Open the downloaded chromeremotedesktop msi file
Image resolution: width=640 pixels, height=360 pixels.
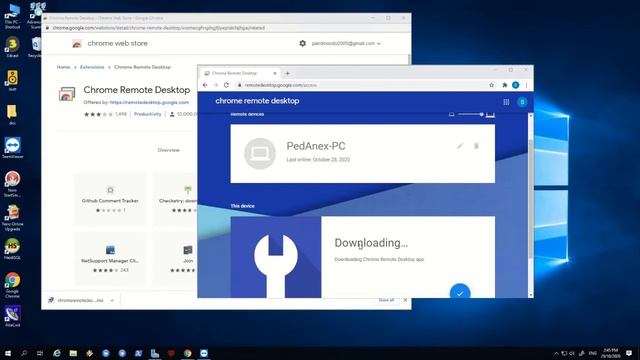tap(76, 300)
